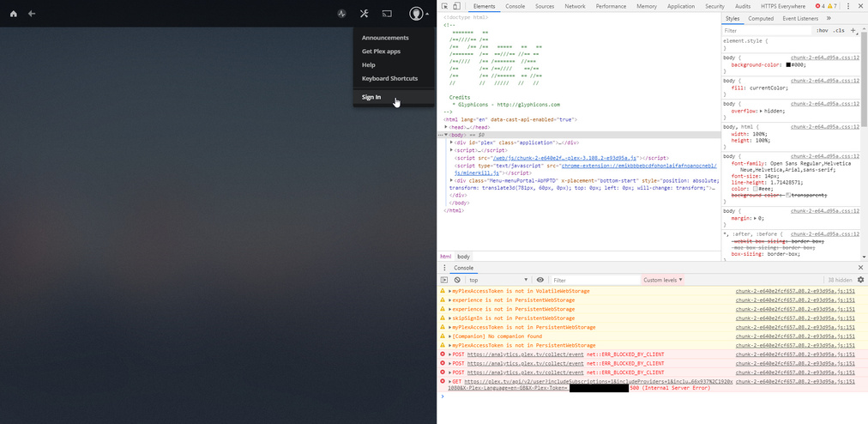Click the html breadcrumb
The height and width of the screenshot is (424, 868).
tap(446, 257)
